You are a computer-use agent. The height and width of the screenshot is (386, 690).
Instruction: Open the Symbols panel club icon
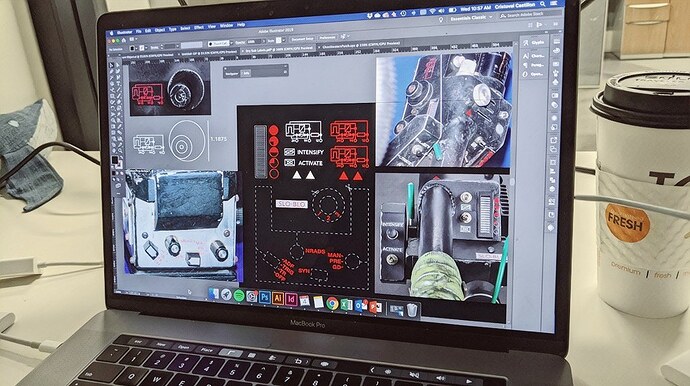pyautogui.click(x=556, y=82)
